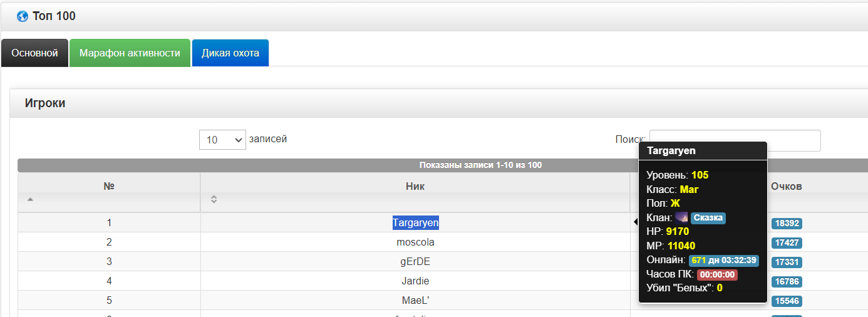The width and height of the screenshot is (868, 317).
Task: Click the clan emblem icon in Targaryen tooltip
Action: 681,217
